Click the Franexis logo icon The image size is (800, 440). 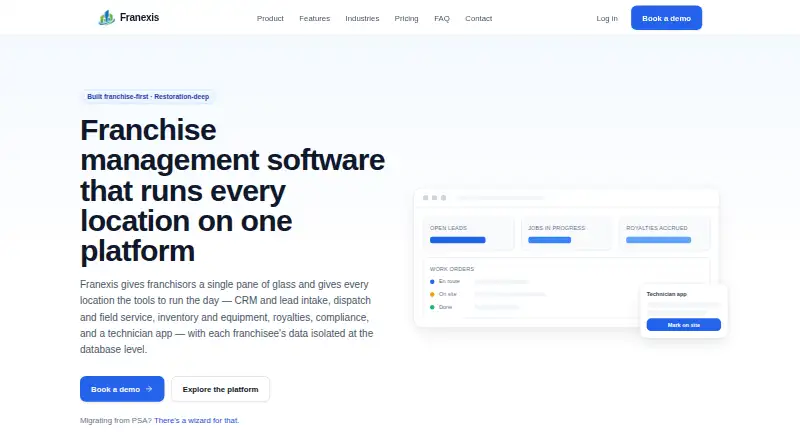tap(106, 18)
